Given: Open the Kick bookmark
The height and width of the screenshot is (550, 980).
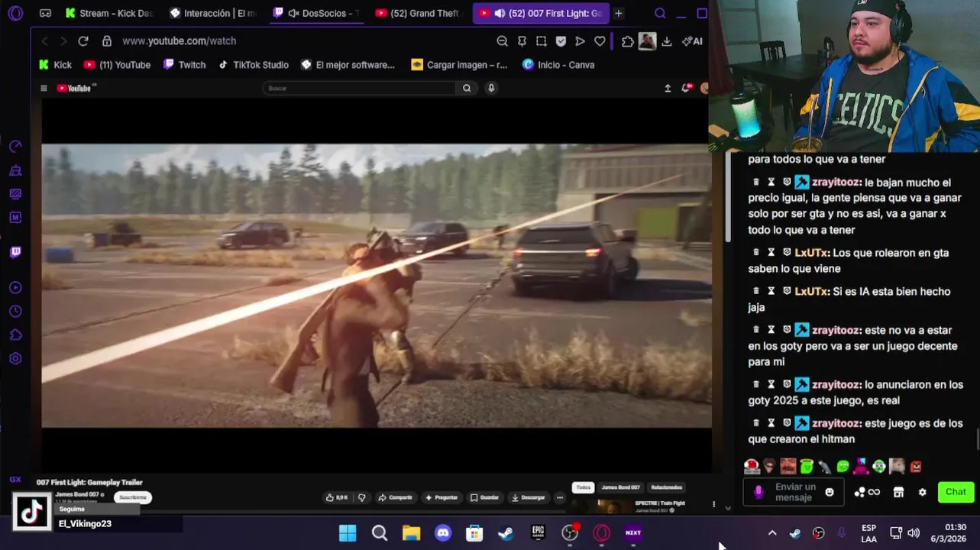Looking at the screenshot, I should (x=55, y=65).
